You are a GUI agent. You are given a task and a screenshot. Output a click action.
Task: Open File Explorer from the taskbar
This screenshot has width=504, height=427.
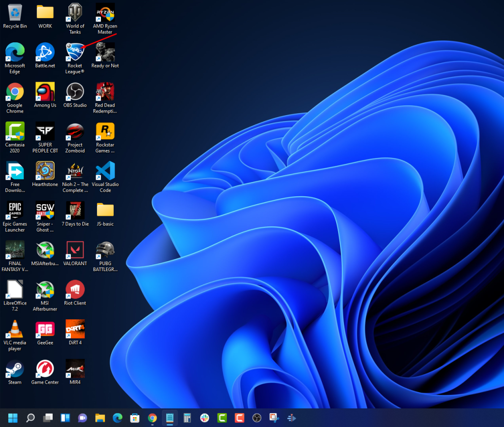coord(100,418)
